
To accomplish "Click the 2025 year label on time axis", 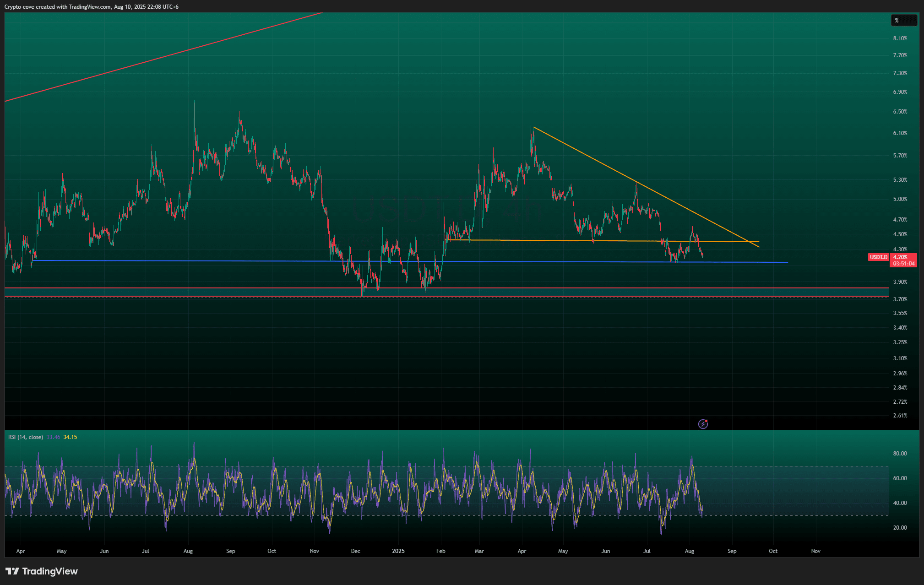I will coord(398,551).
